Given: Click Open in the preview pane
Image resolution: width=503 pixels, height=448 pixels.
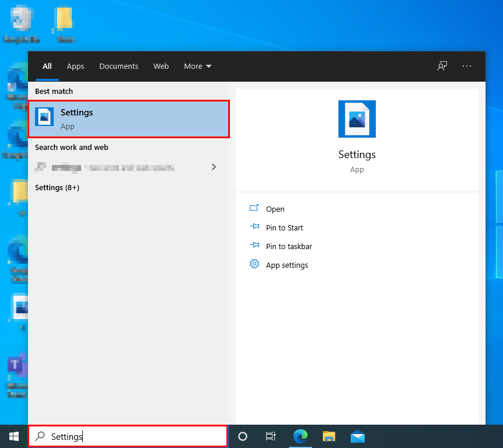Looking at the screenshot, I should point(275,209).
